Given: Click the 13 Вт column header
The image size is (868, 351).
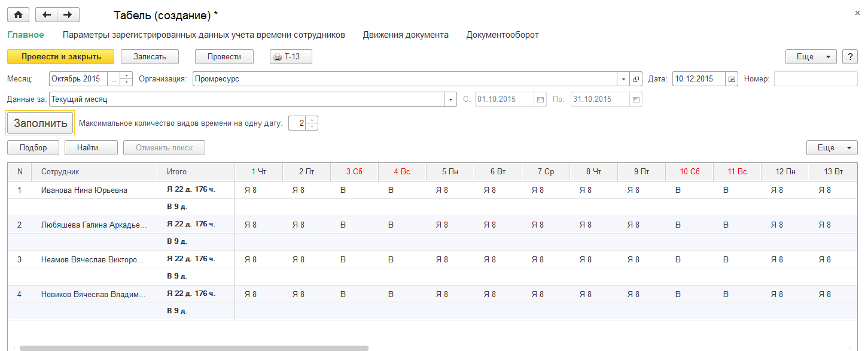Looking at the screenshot, I should pyautogui.click(x=833, y=171).
